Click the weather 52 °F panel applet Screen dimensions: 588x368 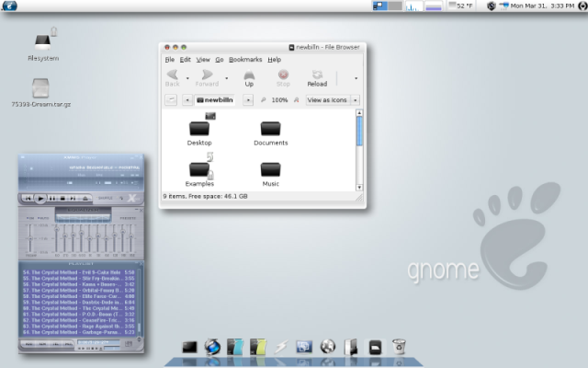(x=461, y=6)
